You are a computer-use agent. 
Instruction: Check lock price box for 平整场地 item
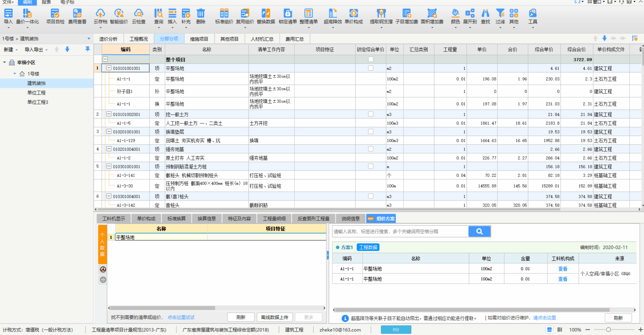(370, 68)
